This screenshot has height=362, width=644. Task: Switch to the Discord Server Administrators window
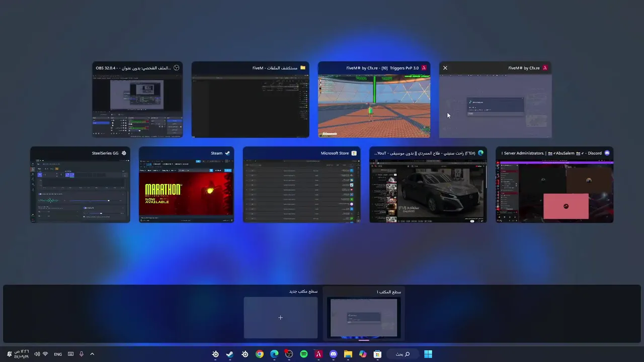[554, 185]
